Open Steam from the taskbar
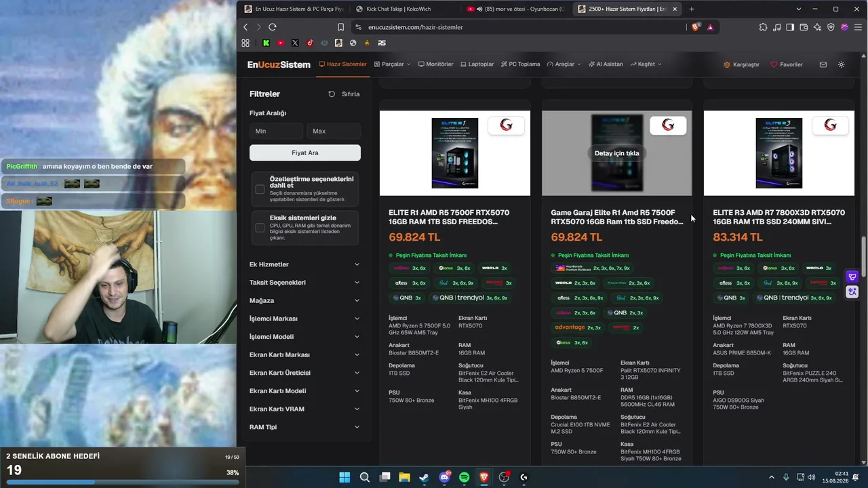Image resolution: width=868 pixels, height=488 pixels. pyautogui.click(x=425, y=477)
